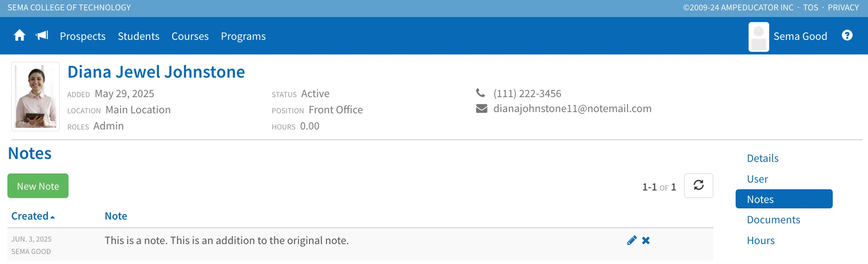Click the position value Front Office

(336, 110)
